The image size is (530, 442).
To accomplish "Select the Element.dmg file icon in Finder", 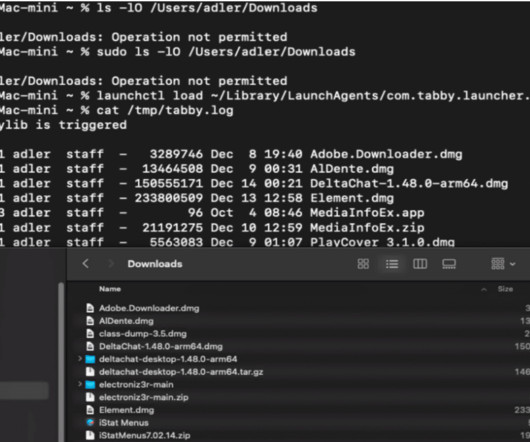I will (90, 410).
